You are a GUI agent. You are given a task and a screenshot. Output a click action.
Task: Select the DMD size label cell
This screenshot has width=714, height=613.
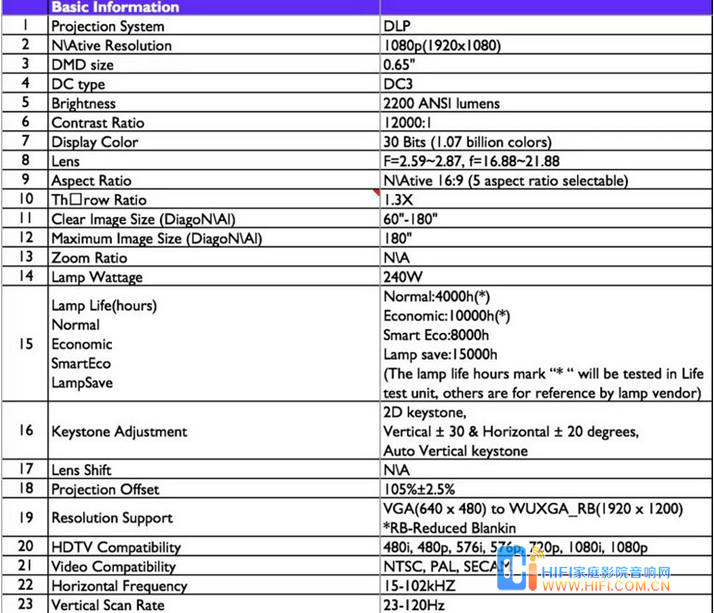(x=82, y=65)
